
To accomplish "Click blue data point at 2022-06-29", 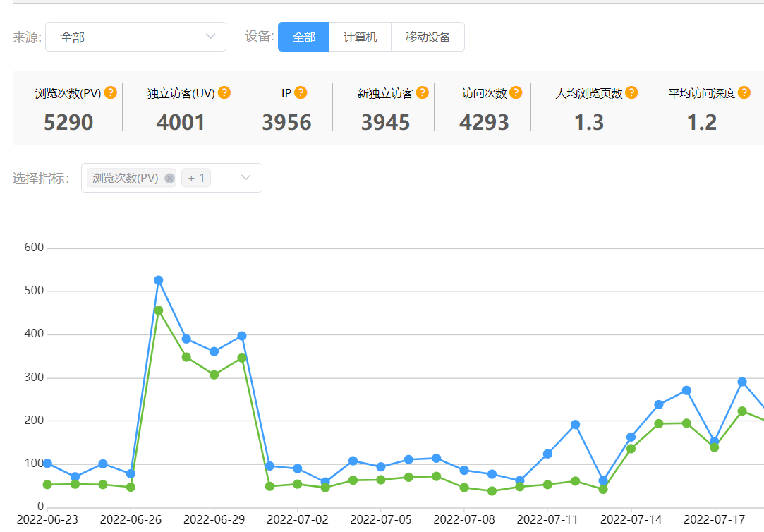I will 214,351.
